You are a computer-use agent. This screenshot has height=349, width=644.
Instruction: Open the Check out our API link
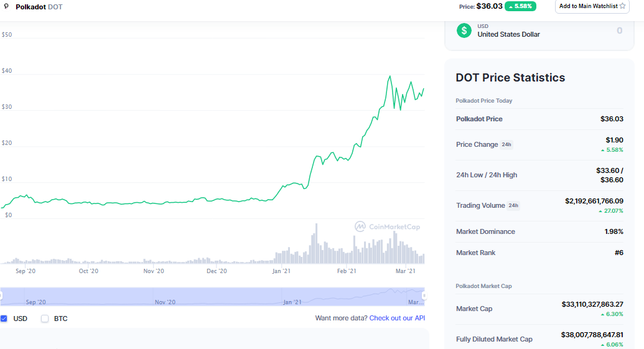(x=397, y=318)
